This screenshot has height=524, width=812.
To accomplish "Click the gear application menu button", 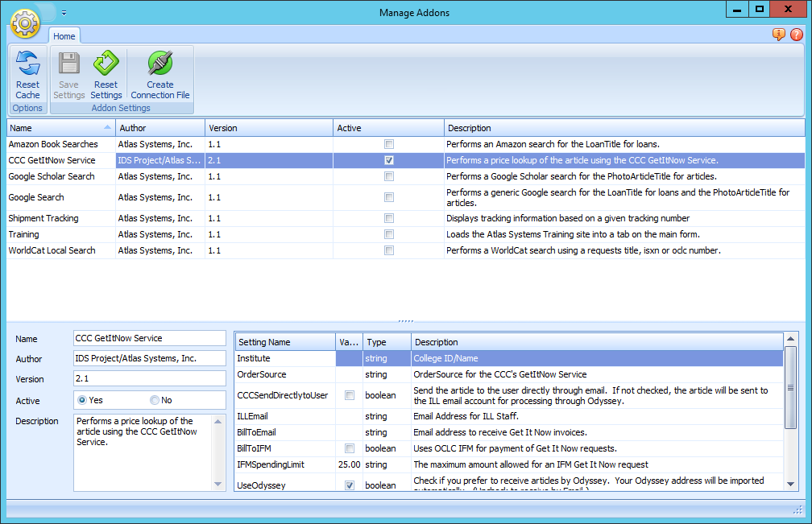I will (25, 24).
